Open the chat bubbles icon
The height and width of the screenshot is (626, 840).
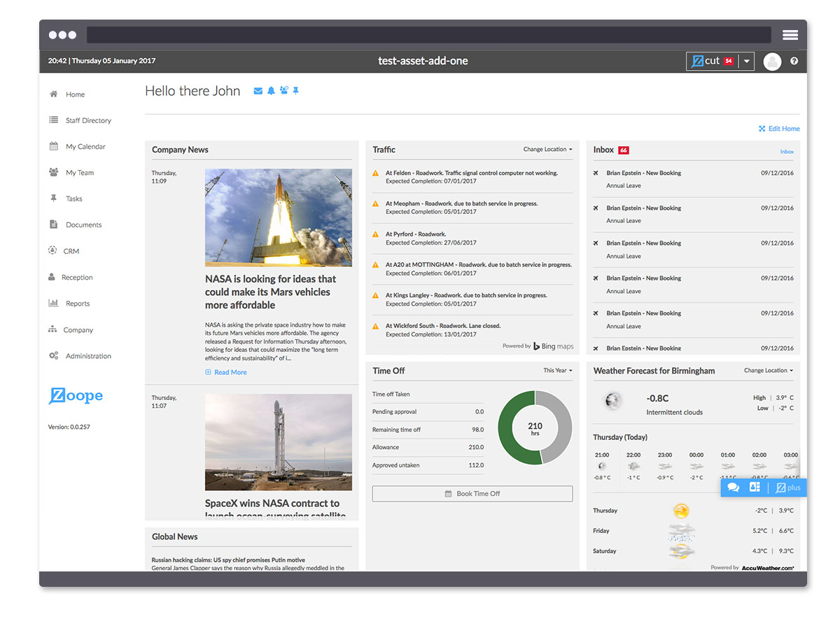click(x=733, y=488)
